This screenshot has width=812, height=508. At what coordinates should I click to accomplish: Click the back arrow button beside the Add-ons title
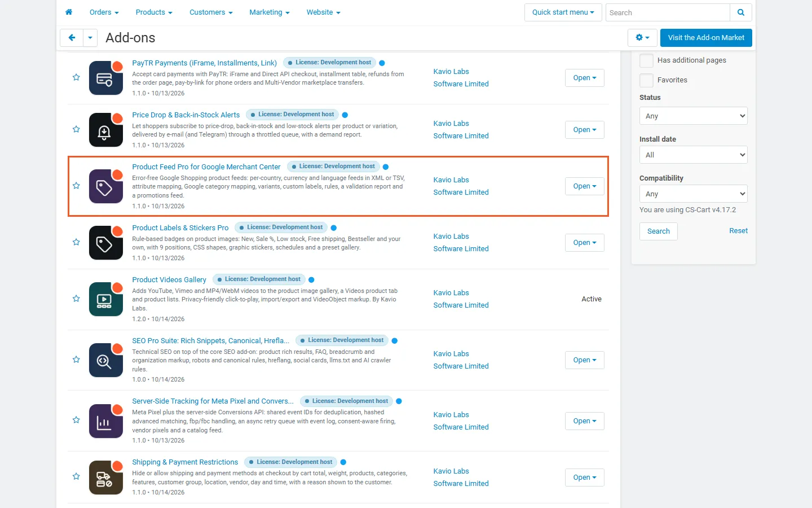72,38
